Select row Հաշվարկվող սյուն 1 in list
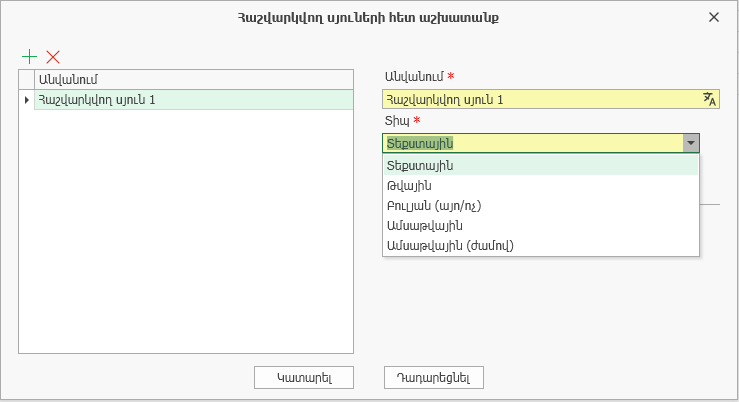The image size is (739, 402). pos(194,100)
